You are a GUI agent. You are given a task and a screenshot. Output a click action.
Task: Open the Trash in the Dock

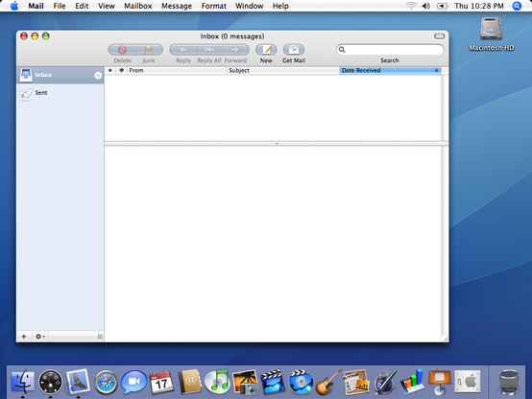coord(509,382)
